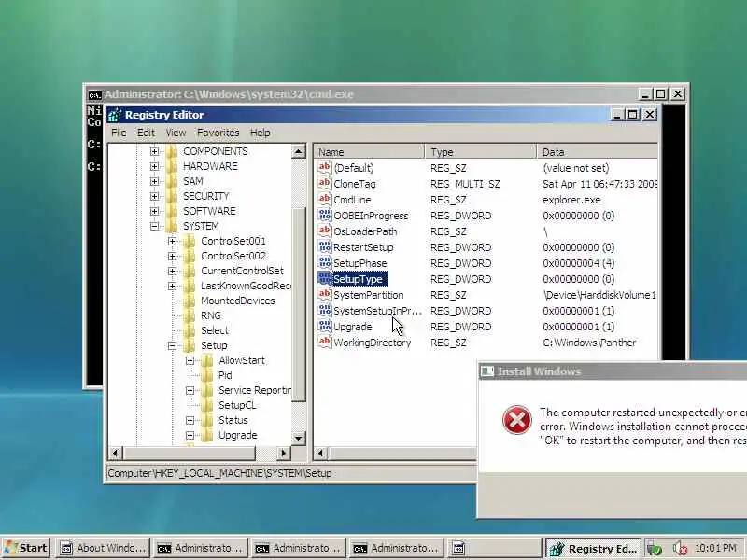747x560 pixels.
Task: Expand the AllowStart key
Action: [x=190, y=360]
